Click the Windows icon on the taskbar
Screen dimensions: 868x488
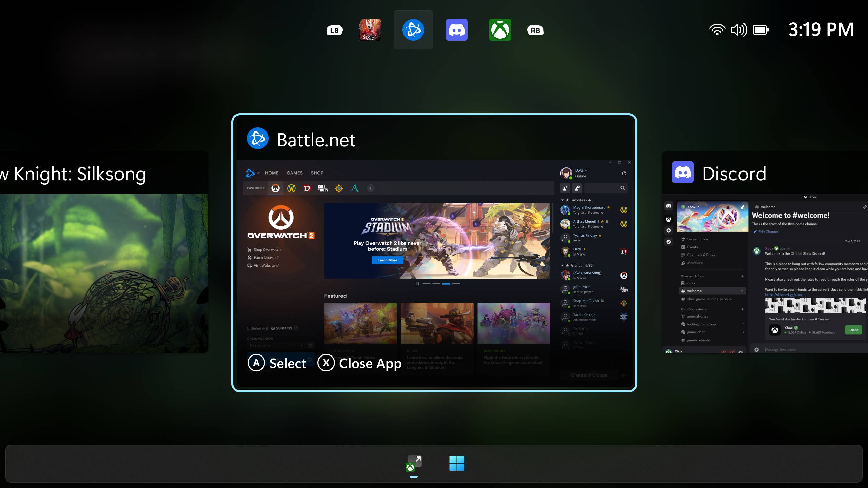point(457,463)
